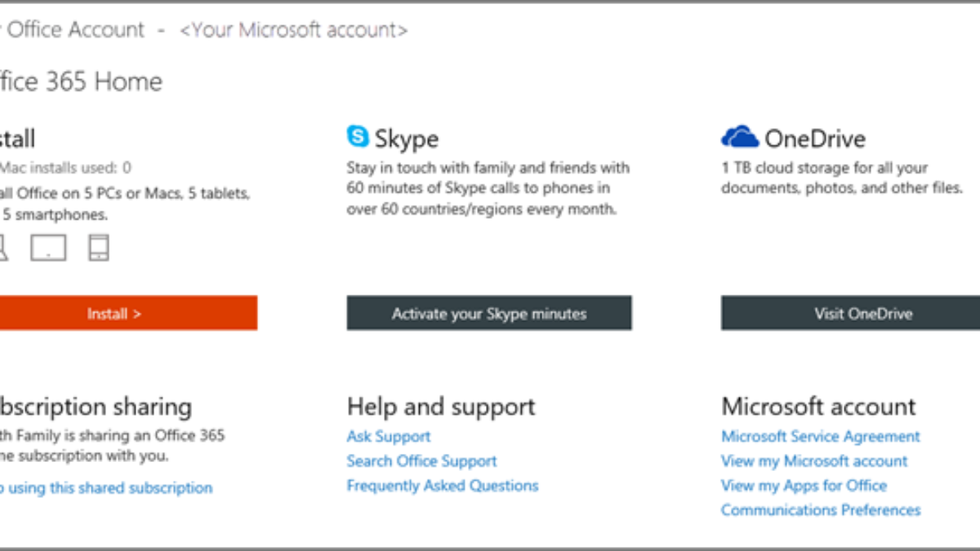Open Communications Preferences

(x=820, y=510)
